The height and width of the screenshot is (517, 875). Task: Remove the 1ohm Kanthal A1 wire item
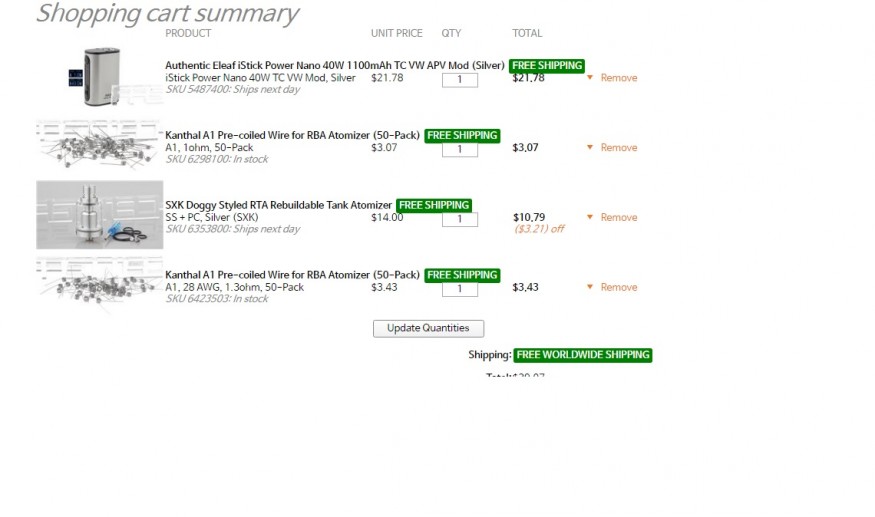pos(618,148)
